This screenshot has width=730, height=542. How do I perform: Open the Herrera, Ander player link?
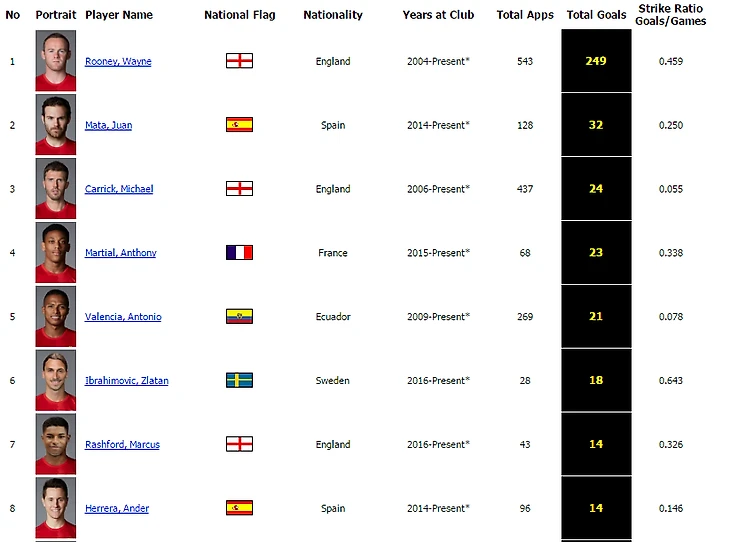[117, 508]
